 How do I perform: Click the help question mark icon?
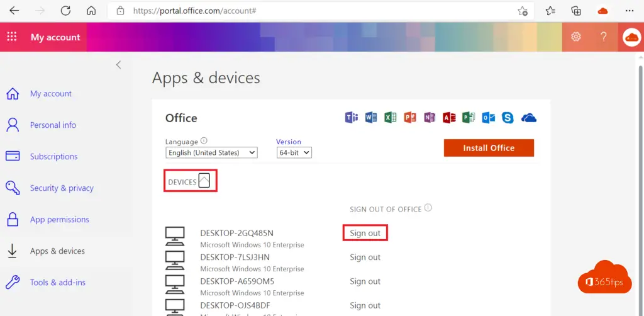(x=604, y=37)
